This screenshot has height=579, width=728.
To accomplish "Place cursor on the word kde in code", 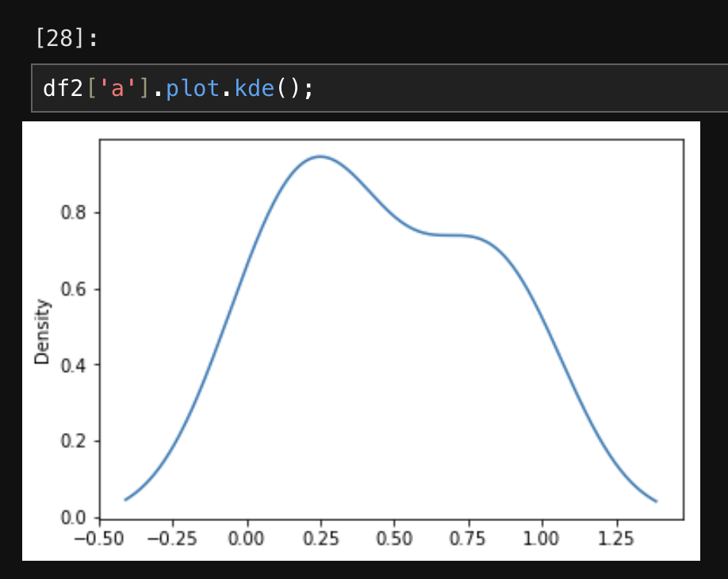I will pos(255,88).
